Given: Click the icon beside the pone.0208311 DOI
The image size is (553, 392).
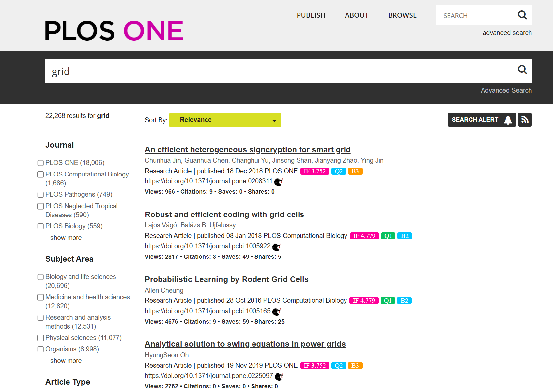Looking at the screenshot, I should point(278,182).
